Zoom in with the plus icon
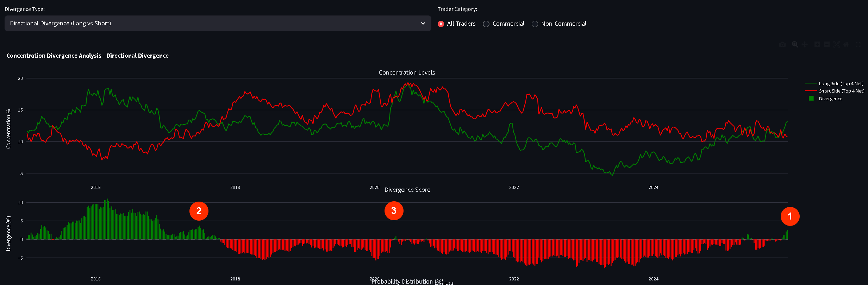The height and width of the screenshot is (285, 868). click(x=817, y=44)
